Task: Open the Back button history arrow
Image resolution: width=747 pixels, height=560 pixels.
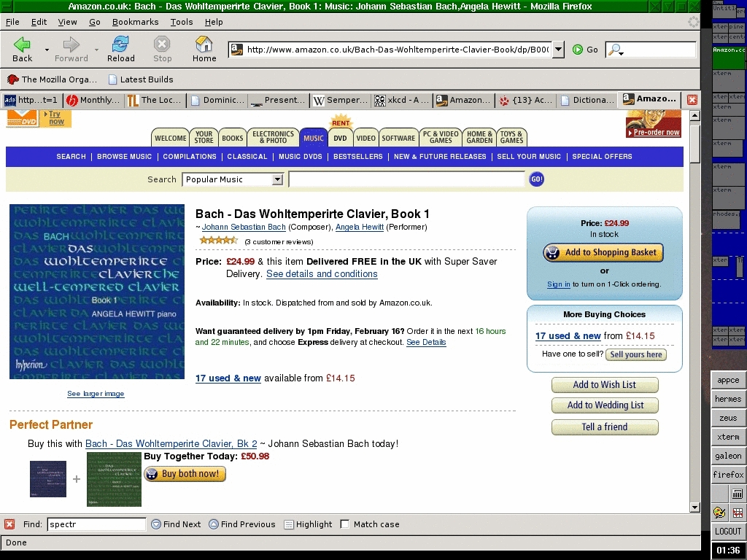Action: [x=47, y=50]
